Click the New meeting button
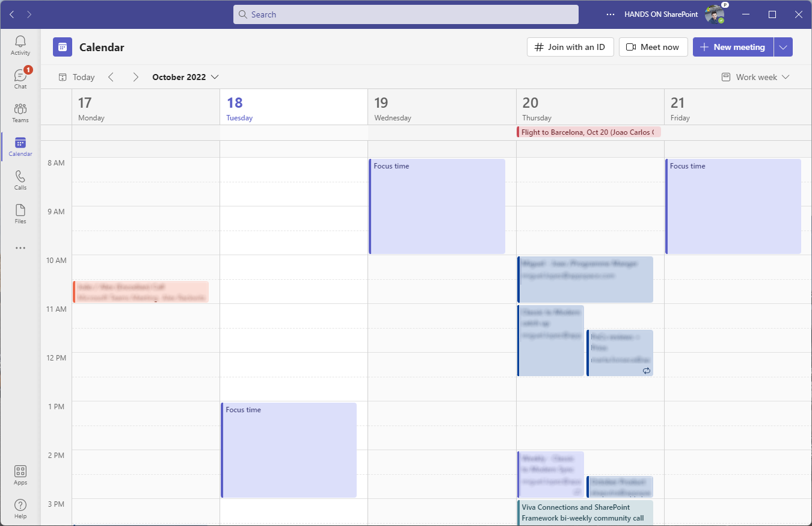Image resolution: width=812 pixels, height=526 pixels. tap(733, 46)
